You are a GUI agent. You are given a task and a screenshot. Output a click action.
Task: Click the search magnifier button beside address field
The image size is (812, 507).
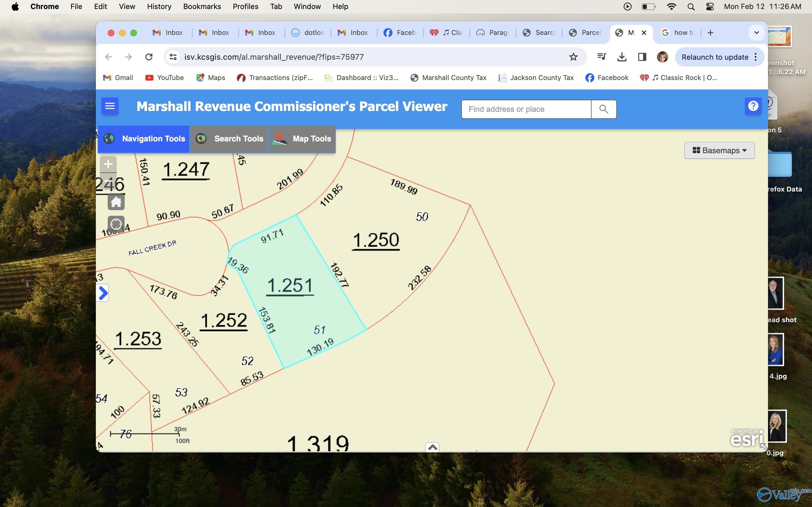(x=603, y=109)
